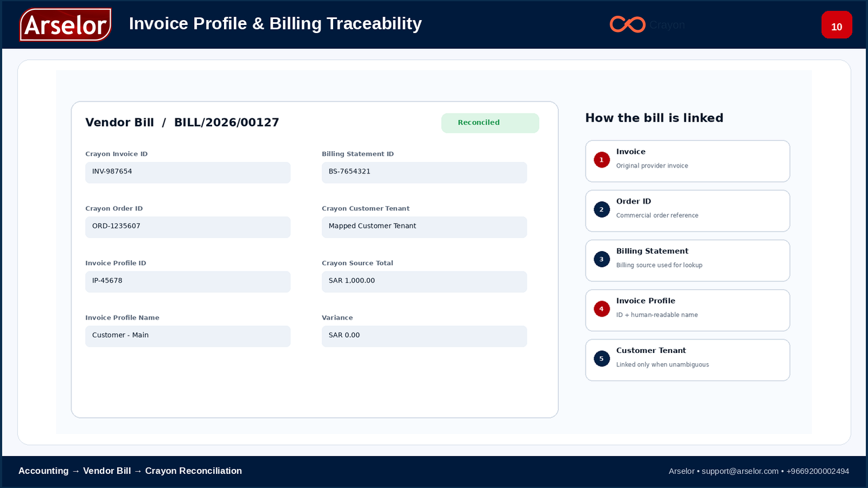The height and width of the screenshot is (488, 868).
Task: Click the Invoice Profile Name label
Action: tap(122, 318)
